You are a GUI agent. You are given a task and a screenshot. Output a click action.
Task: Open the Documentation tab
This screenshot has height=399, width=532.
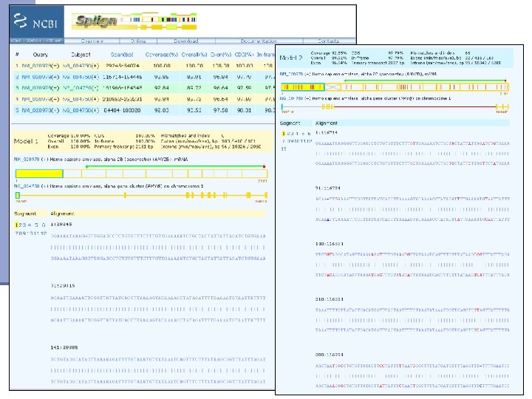coord(259,41)
